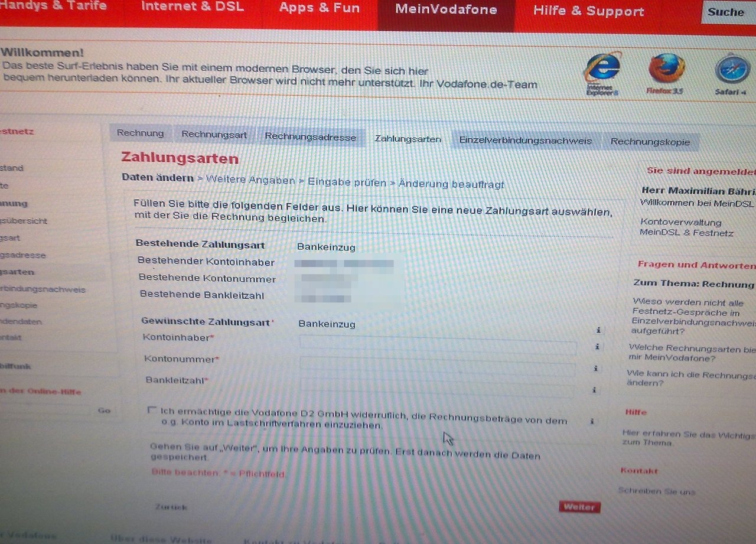Click into the Kontonummer input field
Viewport: 756px width, 544px height.
coord(437,366)
